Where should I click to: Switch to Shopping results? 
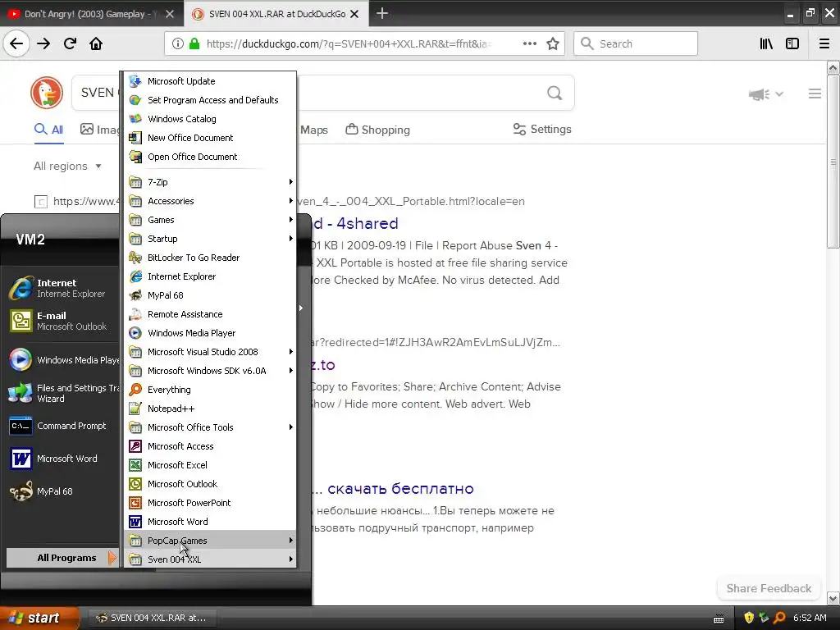(377, 130)
